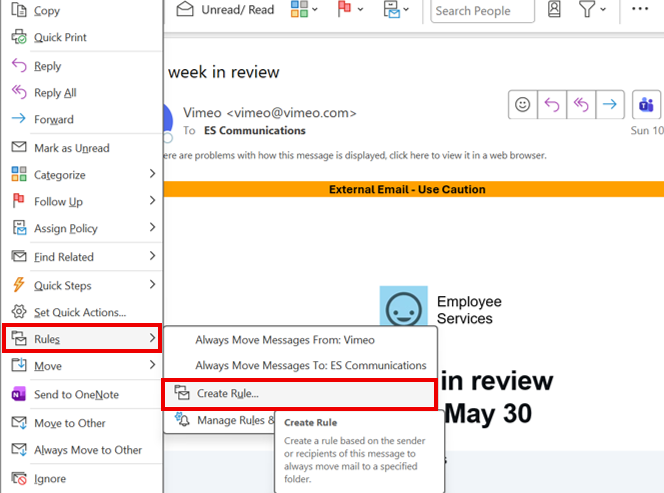Viewport: 664px width, 493px height.
Task: Click the Move to Other envelope icon
Action: click(x=19, y=422)
